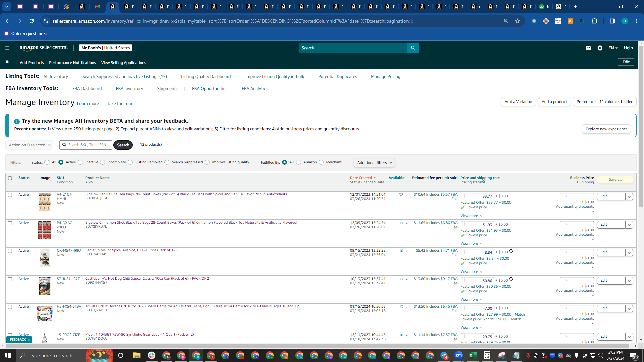Click the Add a product button
The height and width of the screenshot is (362, 644).
click(554, 102)
